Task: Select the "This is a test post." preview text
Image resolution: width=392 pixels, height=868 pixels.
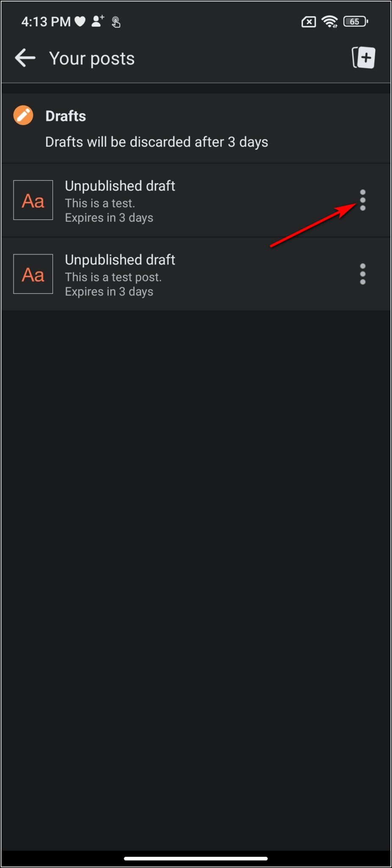Action: pyautogui.click(x=113, y=277)
